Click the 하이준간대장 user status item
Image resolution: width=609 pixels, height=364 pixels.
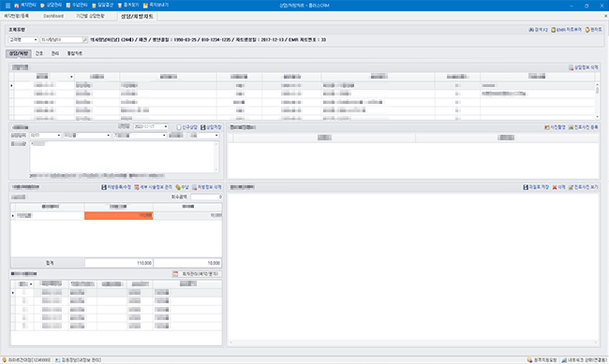pyautogui.click(x=26, y=360)
